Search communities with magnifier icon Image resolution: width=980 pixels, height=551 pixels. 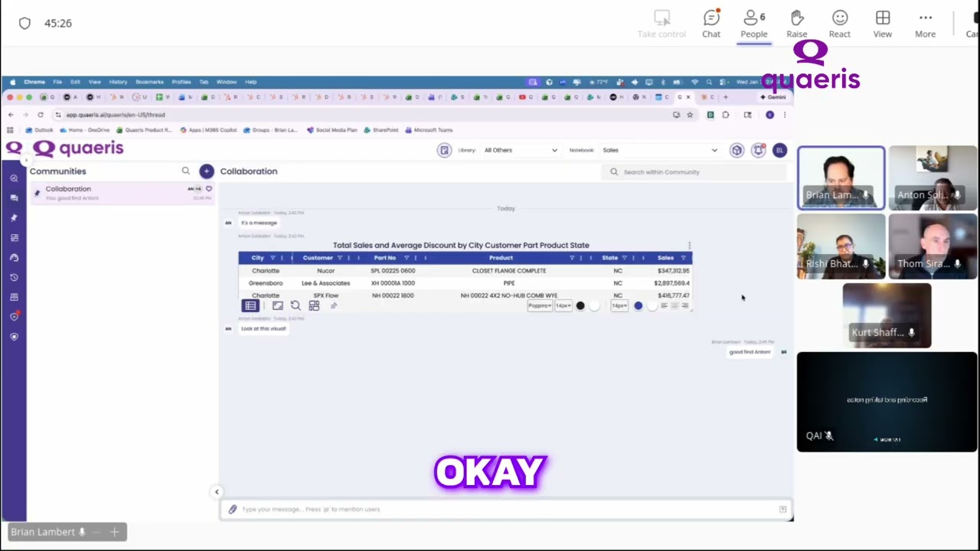pos(185,171)
